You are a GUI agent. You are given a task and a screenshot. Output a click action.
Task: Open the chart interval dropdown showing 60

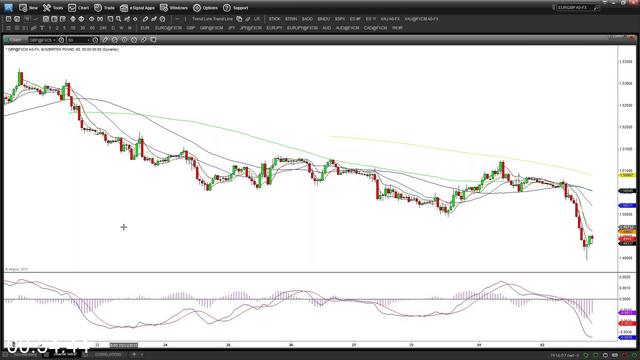coord(78,40)
